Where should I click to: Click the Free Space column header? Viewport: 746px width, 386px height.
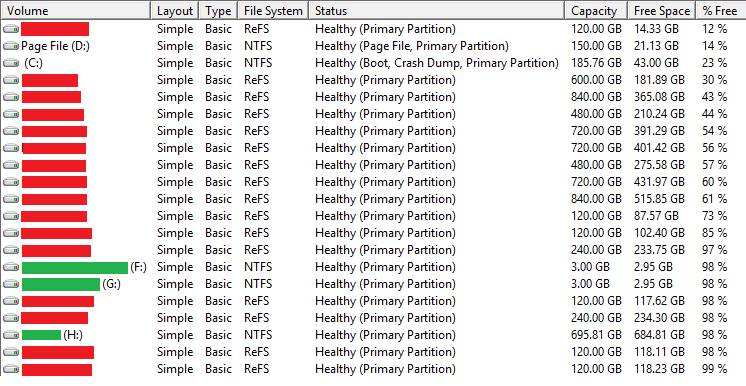click(662, 10)
